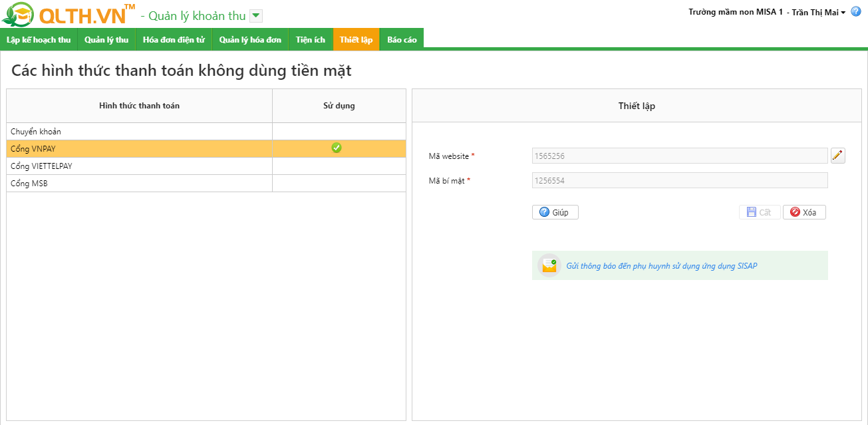The width and height of the screenshot is (868, 425).
Task: Click the QLTH.VN logo
Action: pyautogui.click(x=69, y=14)
